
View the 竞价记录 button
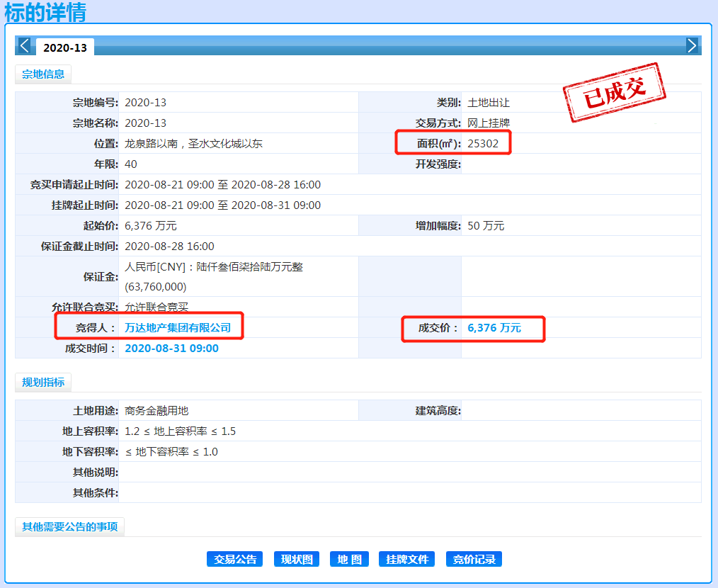[x=474, y=559]
